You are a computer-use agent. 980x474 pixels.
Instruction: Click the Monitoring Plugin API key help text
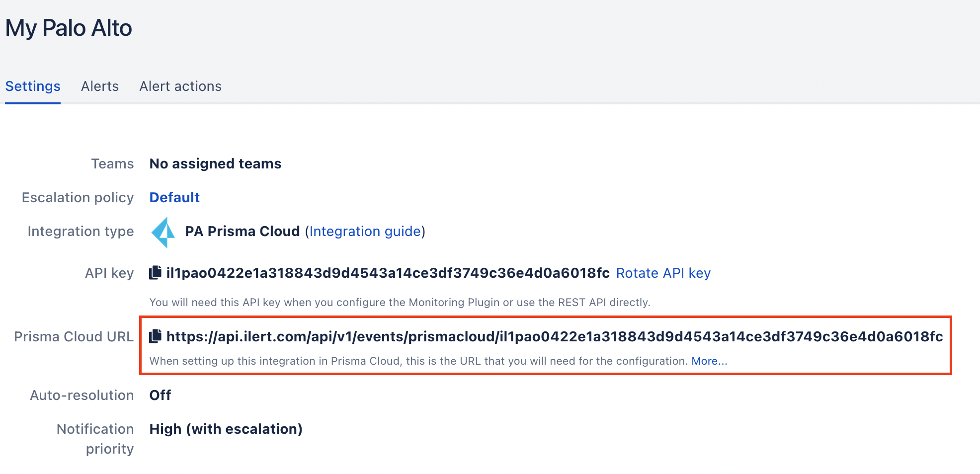400,303
